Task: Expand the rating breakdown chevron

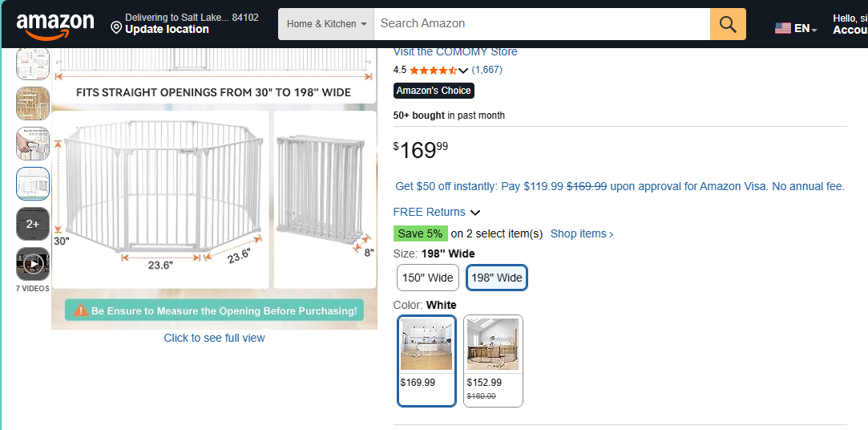Action: (463, 71)
